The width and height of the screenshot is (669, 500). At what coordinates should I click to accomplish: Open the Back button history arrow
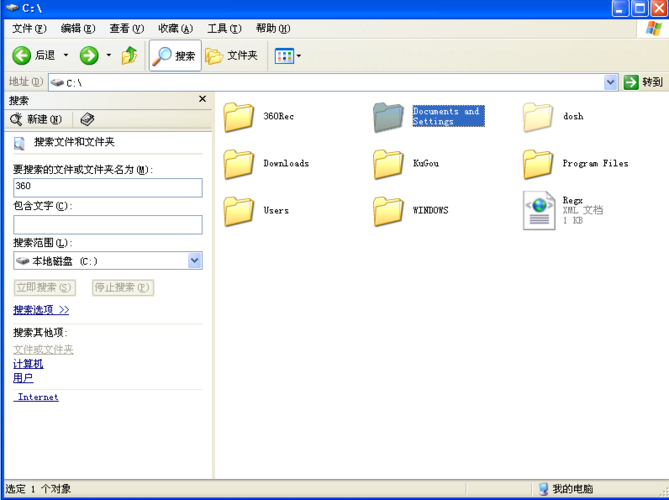[66, 55]
